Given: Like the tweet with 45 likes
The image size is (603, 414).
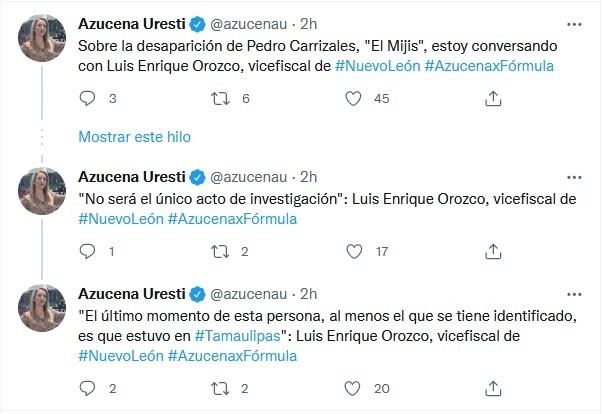Looking at the screenshot, I should pos(353,98).
